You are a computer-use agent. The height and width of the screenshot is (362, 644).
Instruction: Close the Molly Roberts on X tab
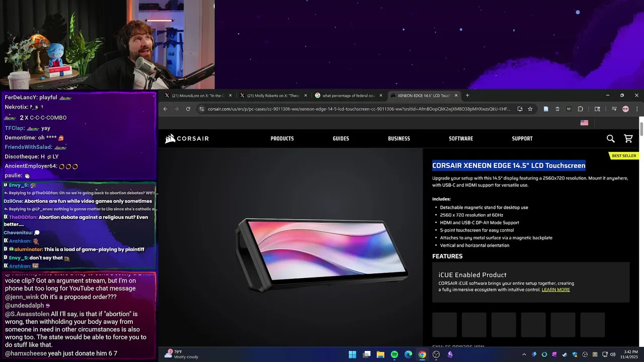coord(305,95)
